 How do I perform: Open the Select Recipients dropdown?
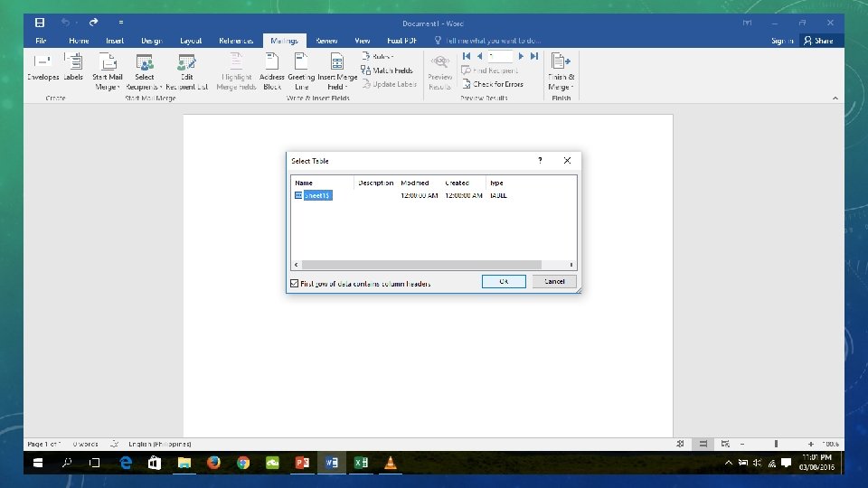click(x=144, y=70)
